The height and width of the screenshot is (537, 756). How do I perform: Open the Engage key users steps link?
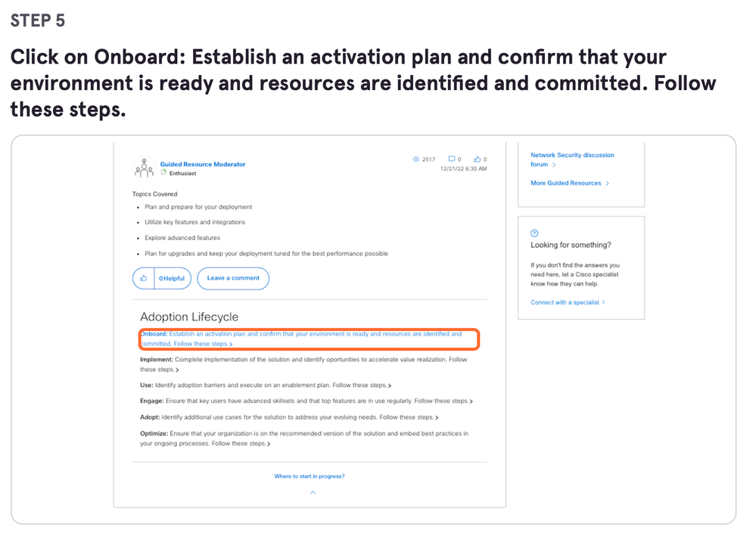click(x=306, y=401)
